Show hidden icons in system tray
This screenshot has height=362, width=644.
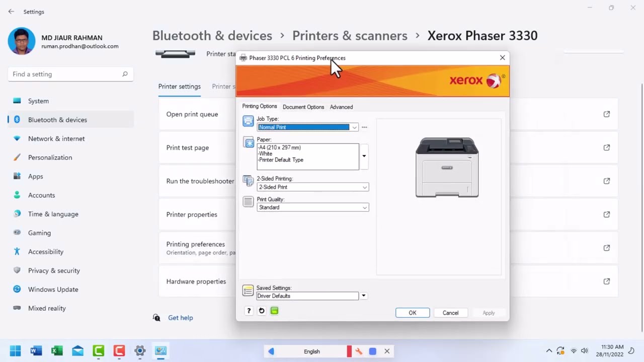tap(549, 351)
